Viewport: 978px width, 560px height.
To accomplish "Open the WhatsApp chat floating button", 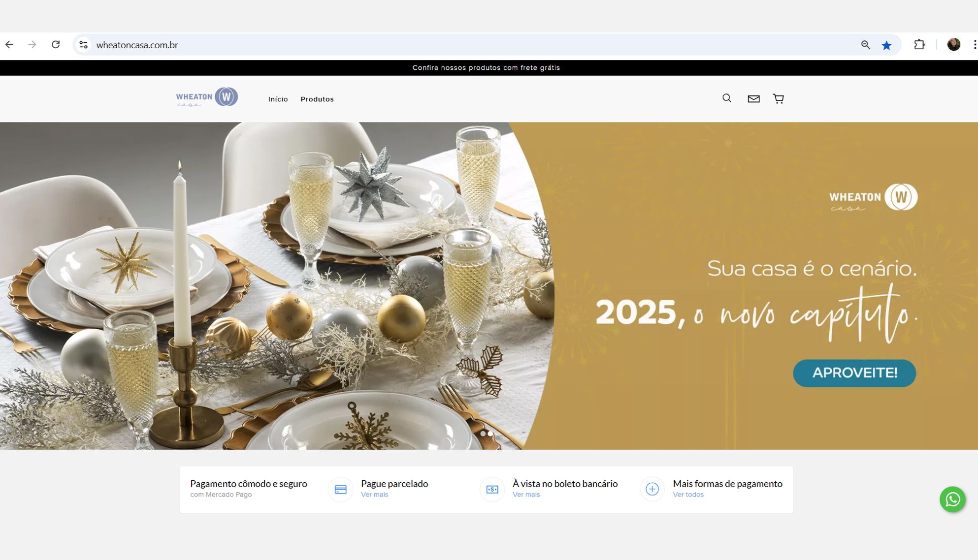I will click(x=952, y=499).
